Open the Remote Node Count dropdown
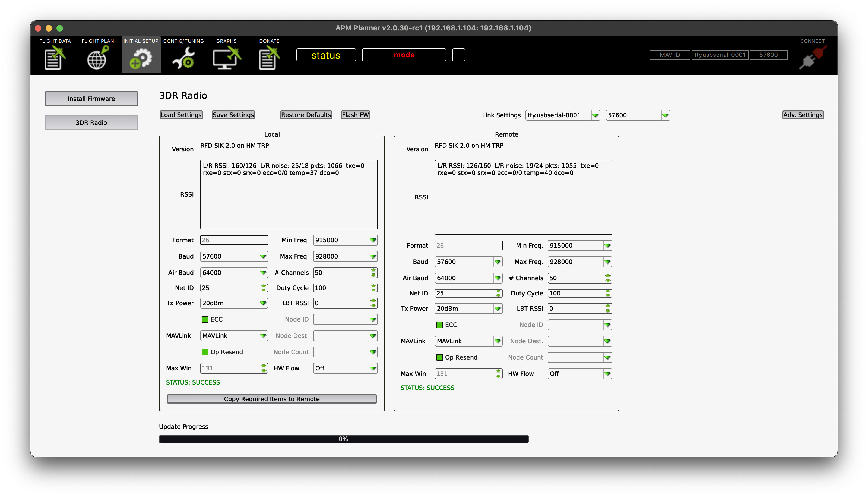Viewport: 868px width, 497px height. pyautogui.click(x=580, y=357)
